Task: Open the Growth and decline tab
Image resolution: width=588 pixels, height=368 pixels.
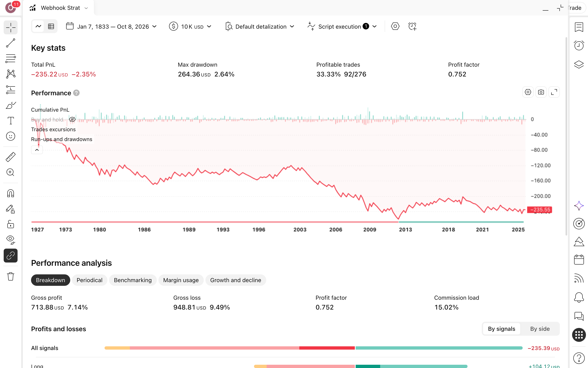Action: tap(235, 280)
